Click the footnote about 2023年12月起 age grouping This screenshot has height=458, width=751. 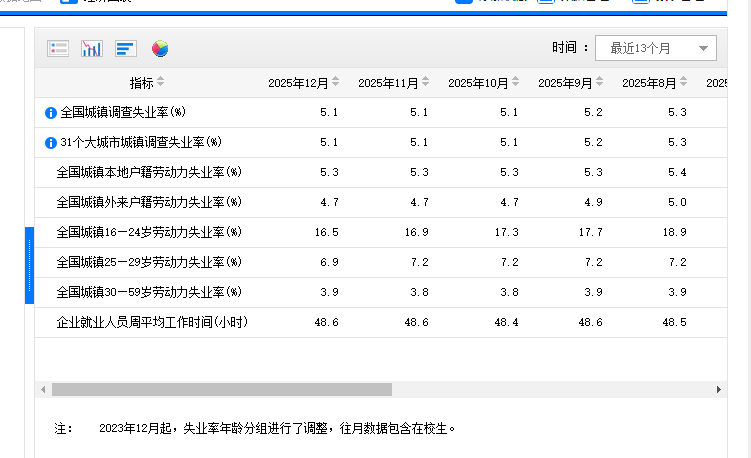point(277,428)
